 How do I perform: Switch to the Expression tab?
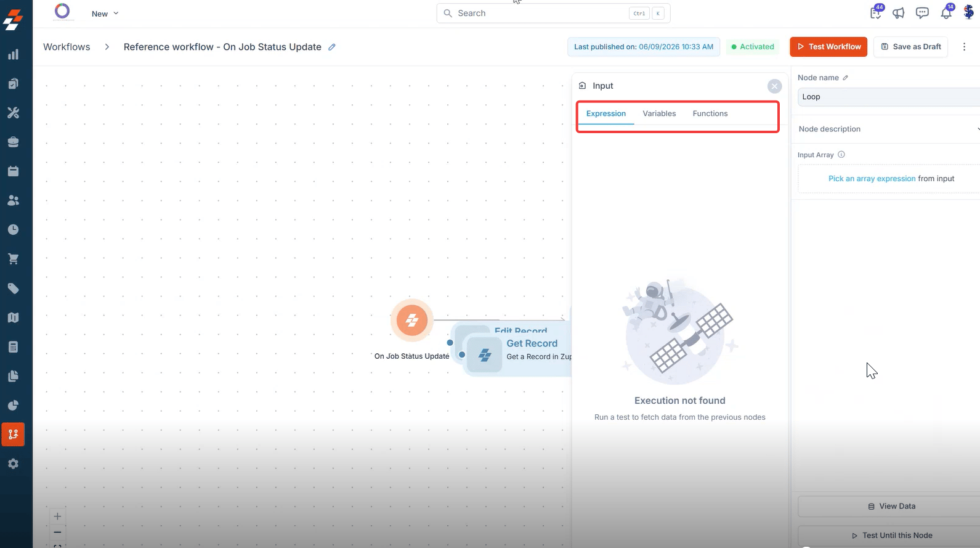[606, 113]
